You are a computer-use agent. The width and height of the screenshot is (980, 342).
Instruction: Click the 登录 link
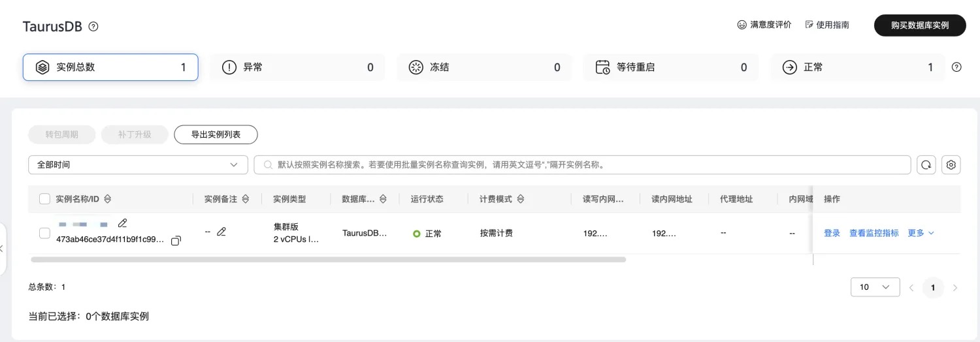pos(832,233)
